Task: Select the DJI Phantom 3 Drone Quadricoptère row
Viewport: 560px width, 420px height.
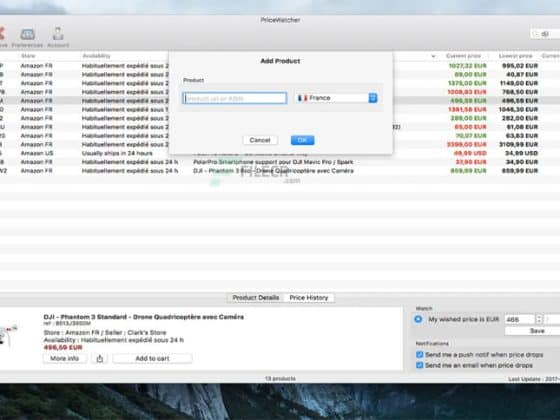Action: point(280,171)
